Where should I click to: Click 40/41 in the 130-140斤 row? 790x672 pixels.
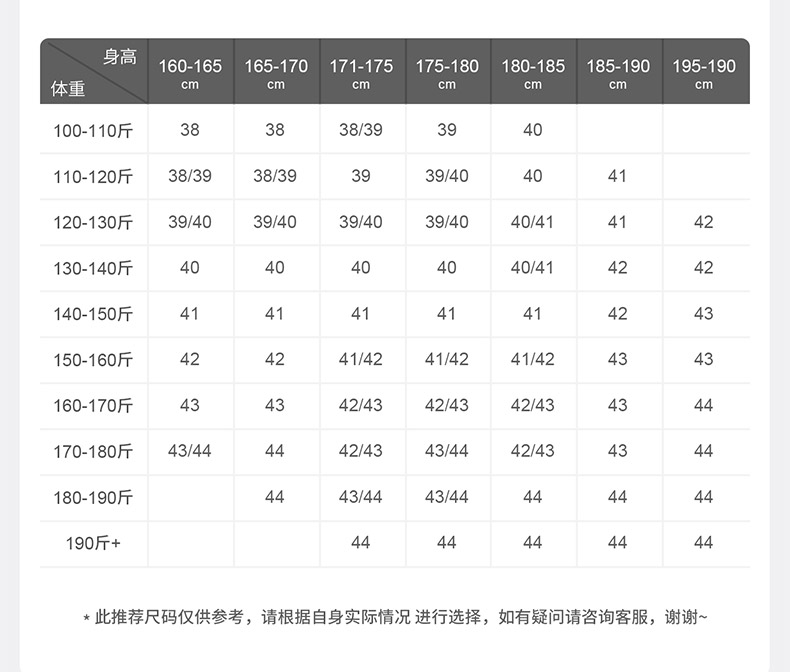[x=532, y=267]
